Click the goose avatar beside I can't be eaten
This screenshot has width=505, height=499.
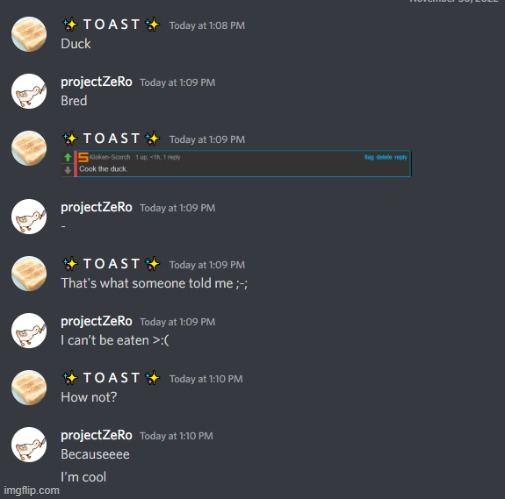click(29, 330)
